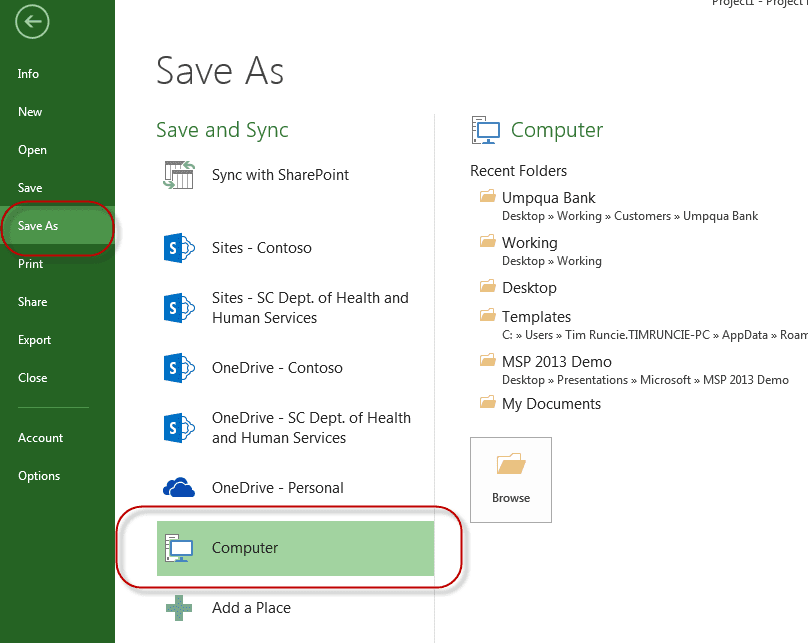Click the folder icon next to Umpqua Bank
The height and width of the screenshot is (643, 808).
(x=487, y=196)
